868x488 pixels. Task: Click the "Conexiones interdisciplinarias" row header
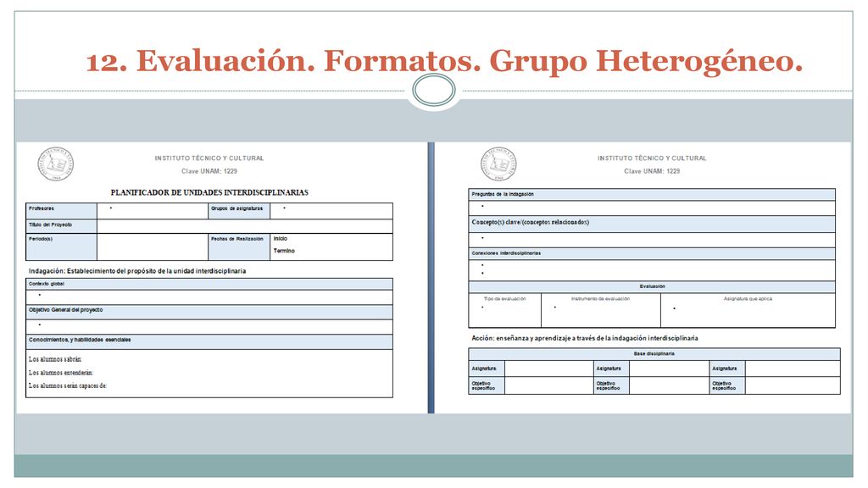(652, 253)
